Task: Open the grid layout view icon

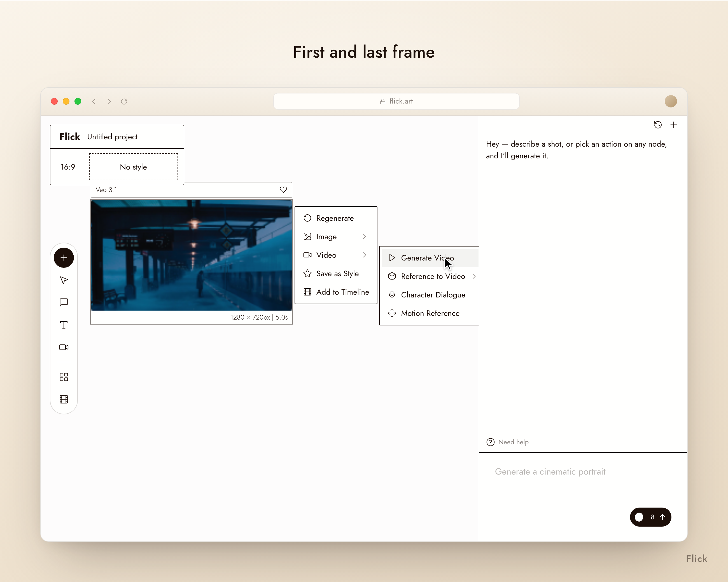Action: click(x=64, y=377)
